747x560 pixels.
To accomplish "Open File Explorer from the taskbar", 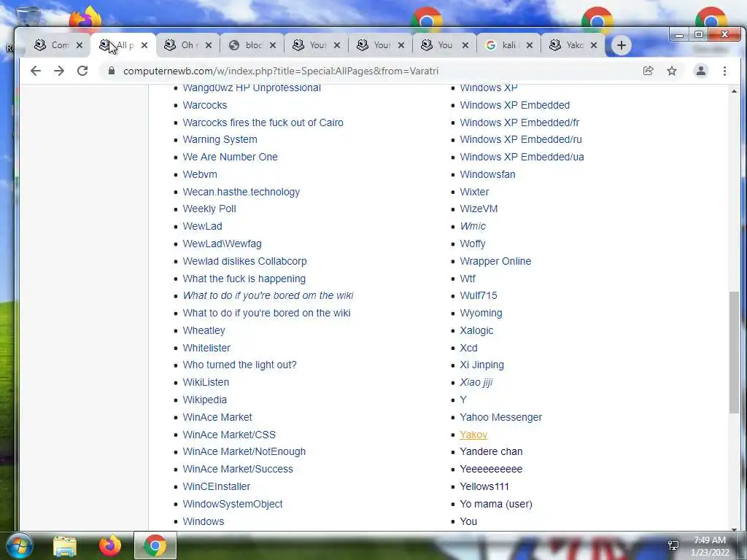I will point(65,545).
